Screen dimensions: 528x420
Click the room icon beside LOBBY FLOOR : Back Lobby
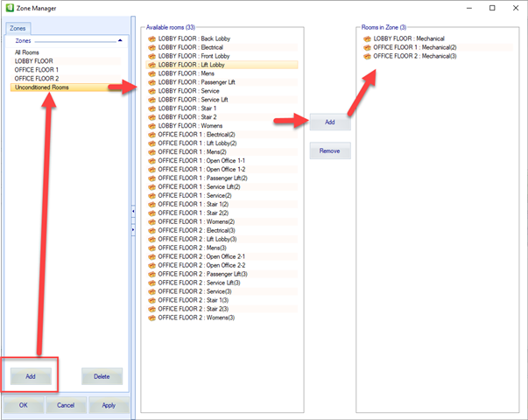(x=151, y=38)
